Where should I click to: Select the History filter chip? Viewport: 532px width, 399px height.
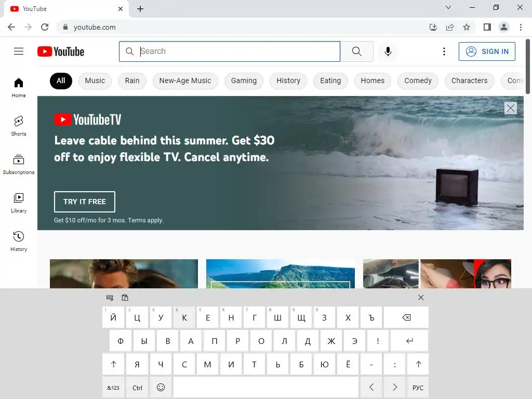pyautogui.click(x=288, y=81)
